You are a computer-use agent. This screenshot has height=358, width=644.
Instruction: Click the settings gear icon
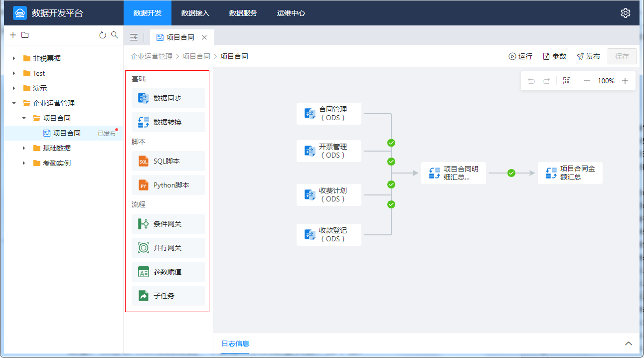click(x=625, y=13)
